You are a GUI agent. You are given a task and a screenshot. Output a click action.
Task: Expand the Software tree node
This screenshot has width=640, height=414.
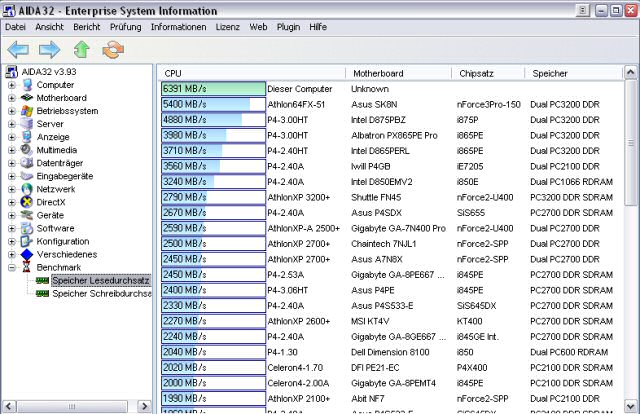pos(12,229)
